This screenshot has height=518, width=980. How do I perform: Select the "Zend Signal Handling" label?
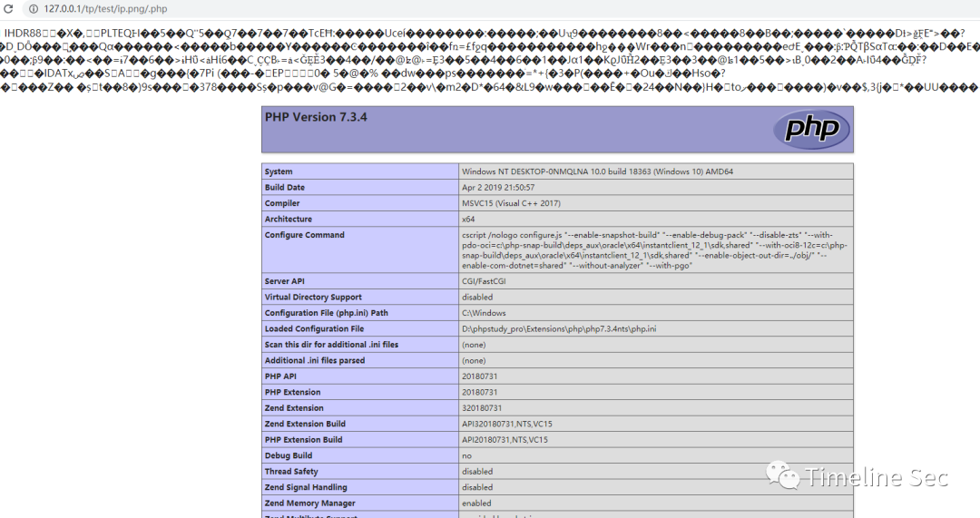point(306,487)
